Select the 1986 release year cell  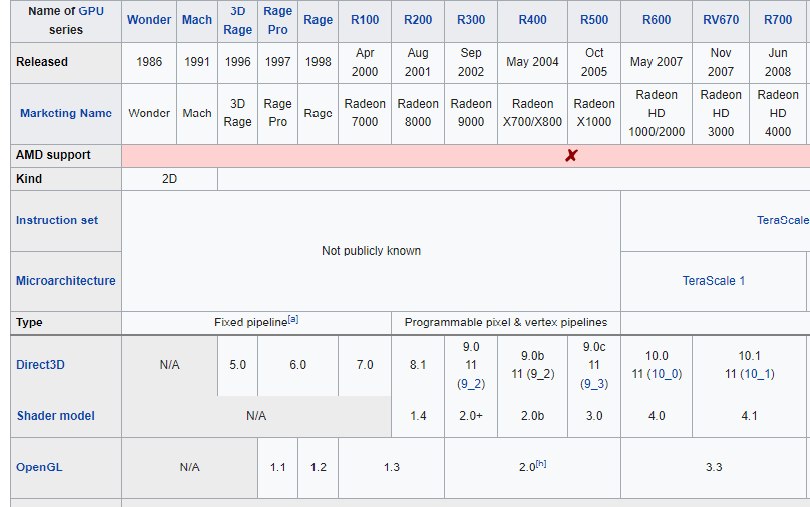(x=149, y=62)
